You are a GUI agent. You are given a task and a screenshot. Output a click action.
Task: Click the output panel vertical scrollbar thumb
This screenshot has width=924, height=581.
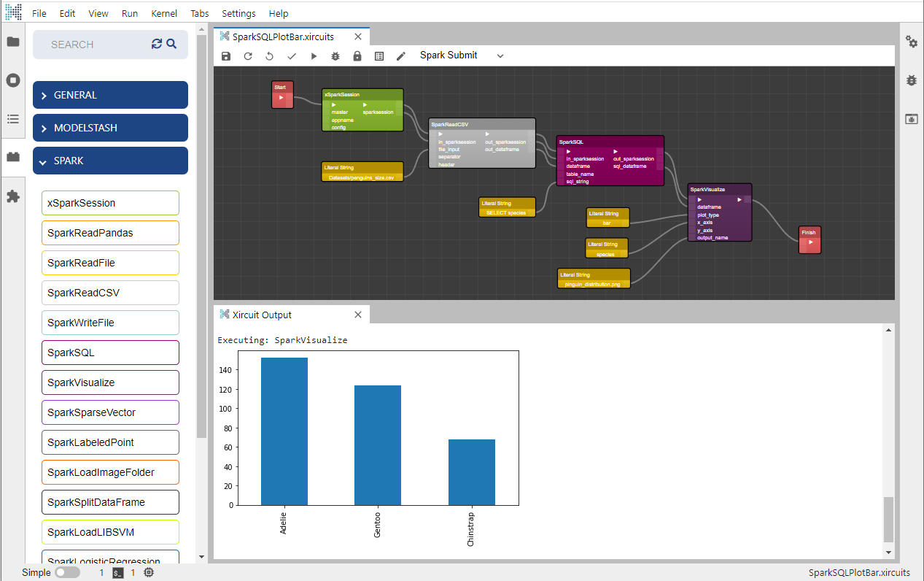pos(888,519)
